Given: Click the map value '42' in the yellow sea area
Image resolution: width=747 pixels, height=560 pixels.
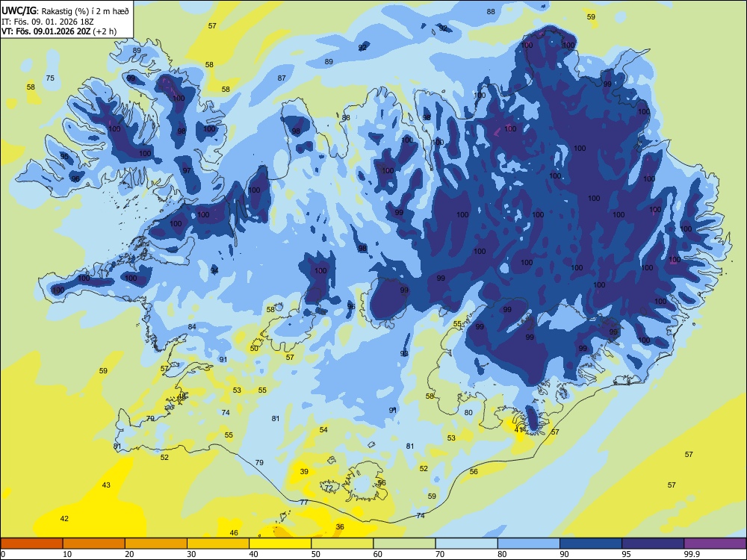Looking at the screenshot, I should 64,519.
